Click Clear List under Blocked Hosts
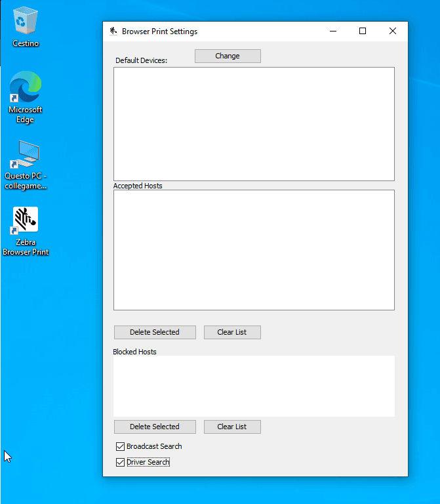 coord(232,427)
